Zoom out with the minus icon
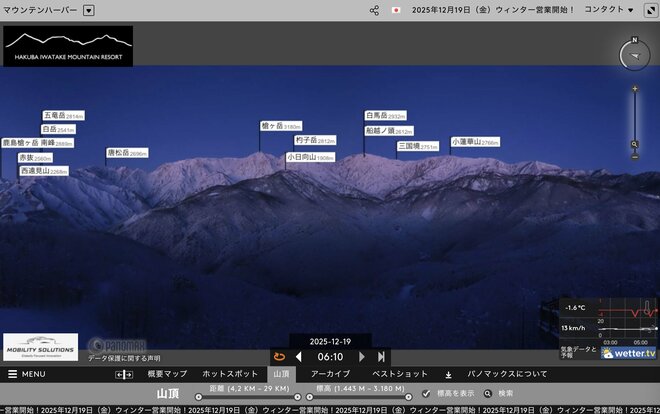 click(x=635, y=157)
